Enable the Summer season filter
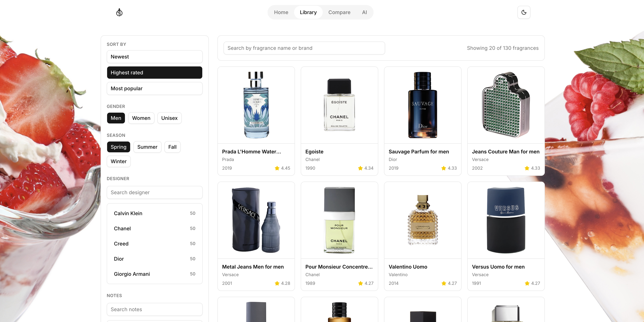This screenshot has height=322, width=644. [x=147, y=147]
